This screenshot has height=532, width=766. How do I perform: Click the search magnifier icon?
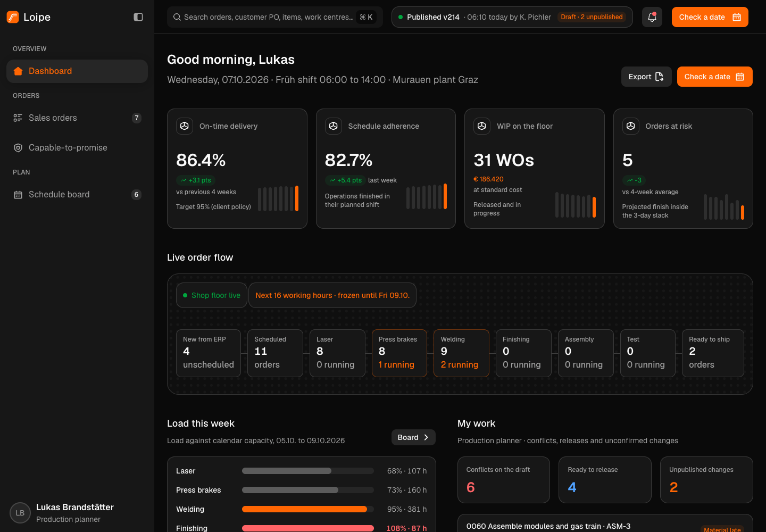[x=177, y=17]
